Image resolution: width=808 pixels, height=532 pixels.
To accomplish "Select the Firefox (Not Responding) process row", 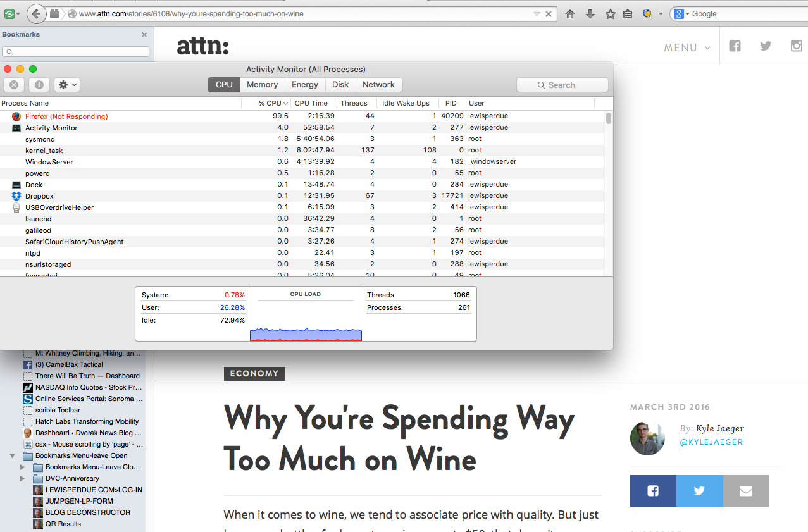I will (302, 116).
